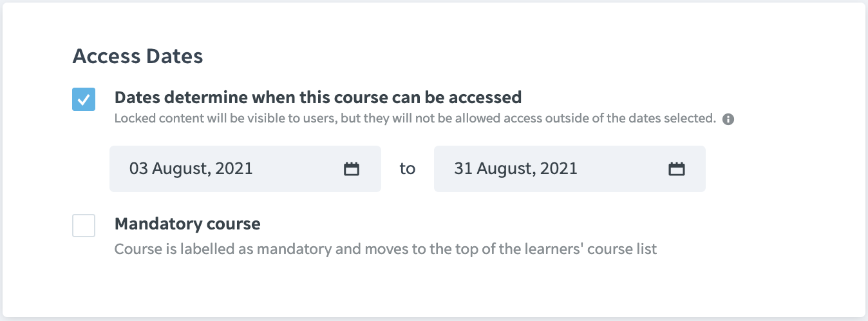
Task: Click the start date calendar picker icon
Action: click(351, 169)
